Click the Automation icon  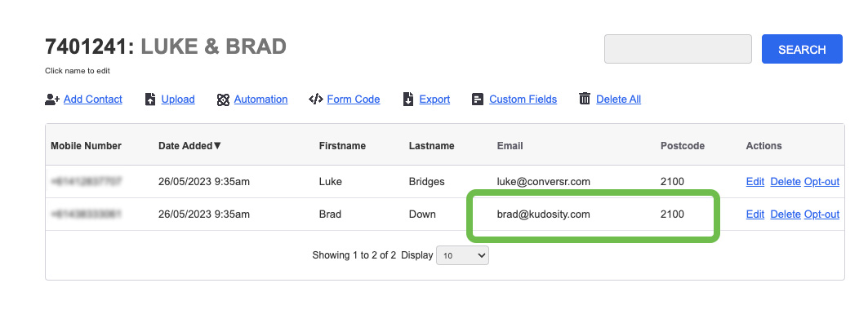point(223,100)
